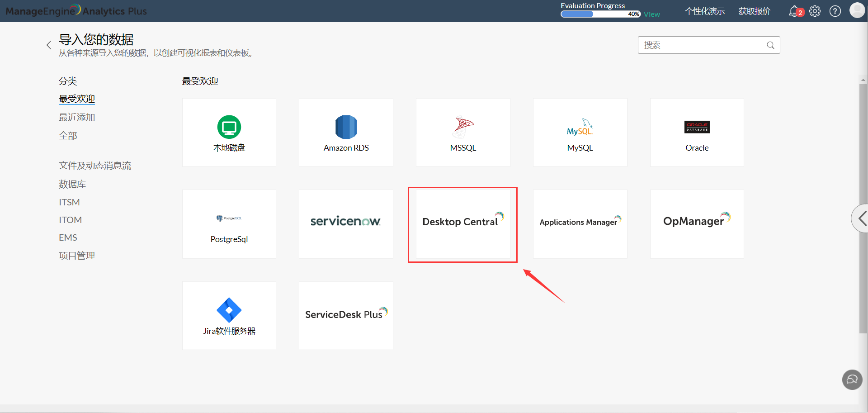This screenshot has height=413, width=868.
Task: Click the help question mark icon
Action: click(835, 11)
